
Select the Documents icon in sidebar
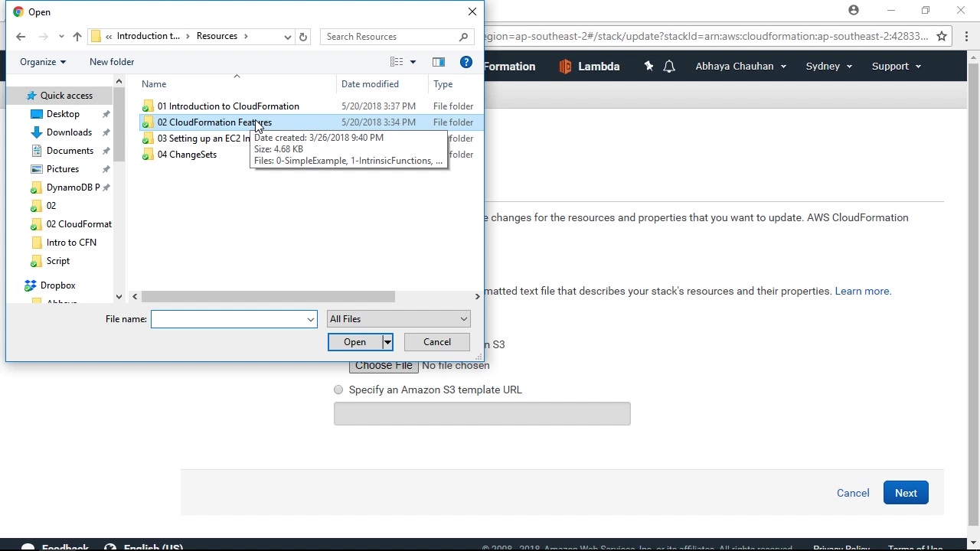point(36,151)
